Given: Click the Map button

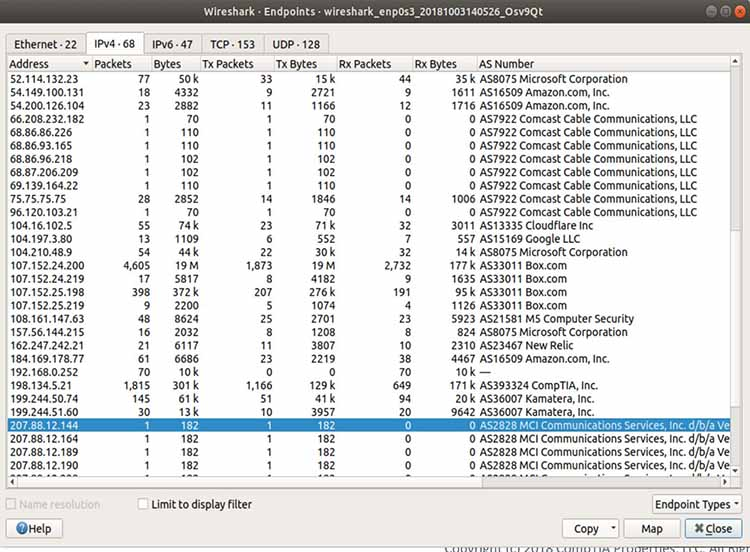Looking at the screenshot, I should click(x=651, y=529).
